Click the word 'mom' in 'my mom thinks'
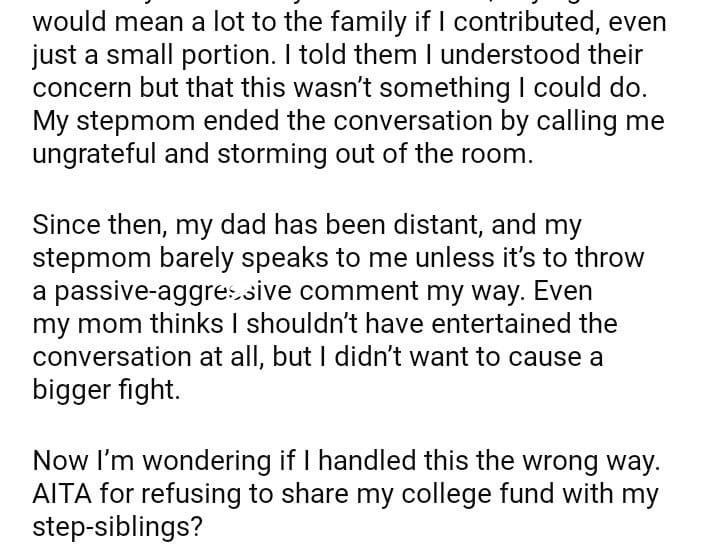719x549 pixels. coord(103,325)
